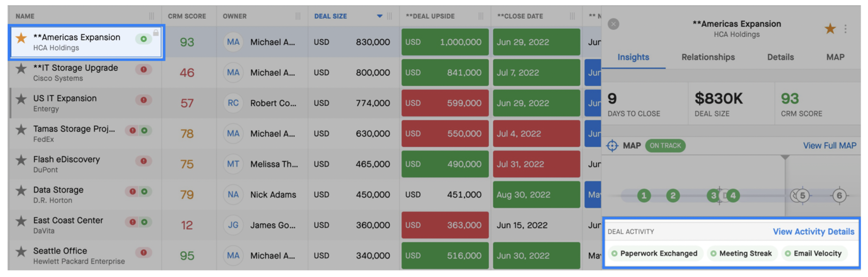Star the Tamas Storage Project deal

(x=21, y=130)
